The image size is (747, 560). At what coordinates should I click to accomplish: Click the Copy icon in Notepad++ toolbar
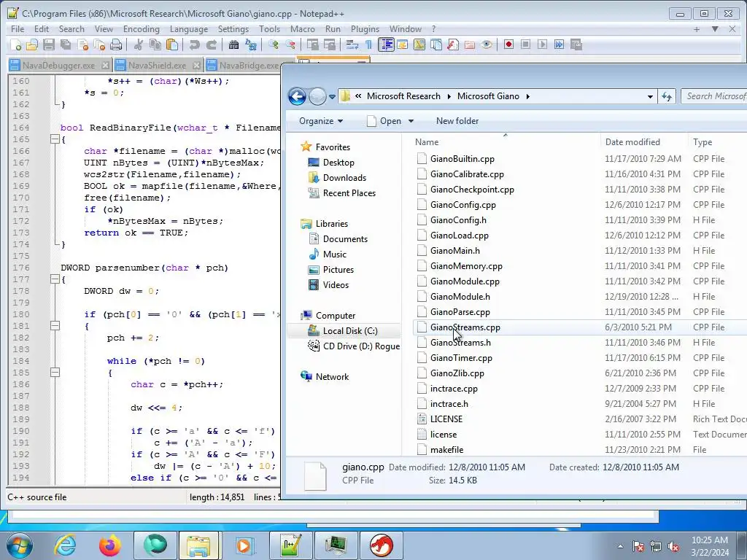155,44
